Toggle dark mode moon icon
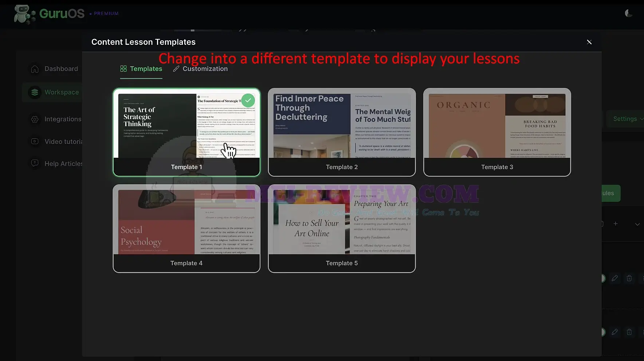The width and height of the screenshot is (644, 361). pos(628,13)
